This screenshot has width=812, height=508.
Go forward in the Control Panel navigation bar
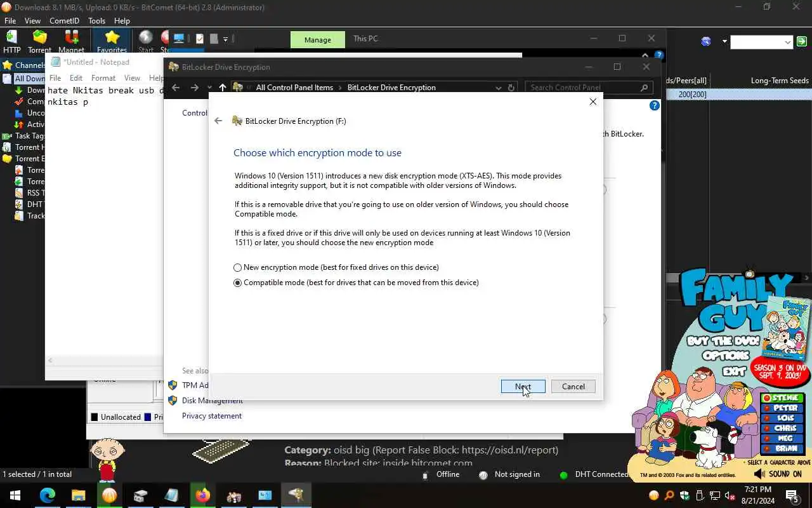click(195, 88)
